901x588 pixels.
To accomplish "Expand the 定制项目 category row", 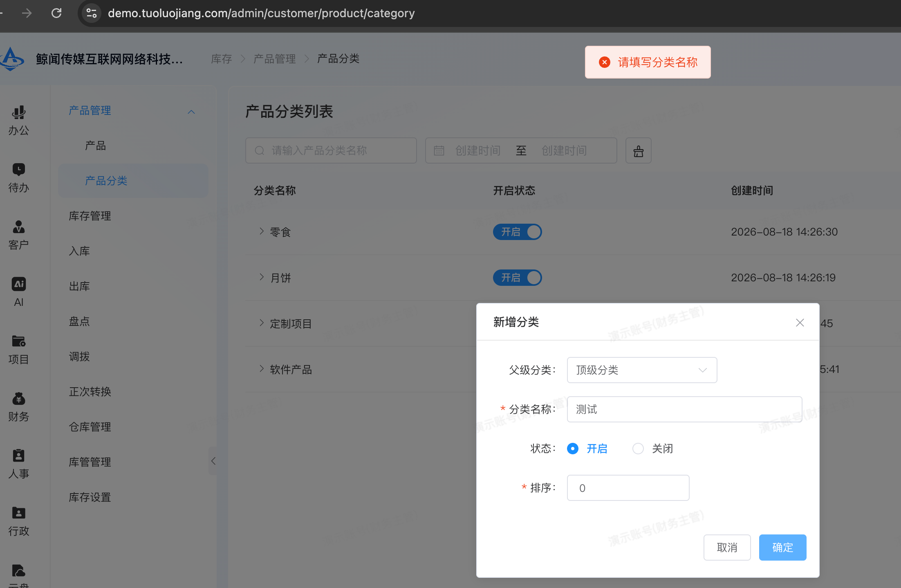I will pos(262,323).
